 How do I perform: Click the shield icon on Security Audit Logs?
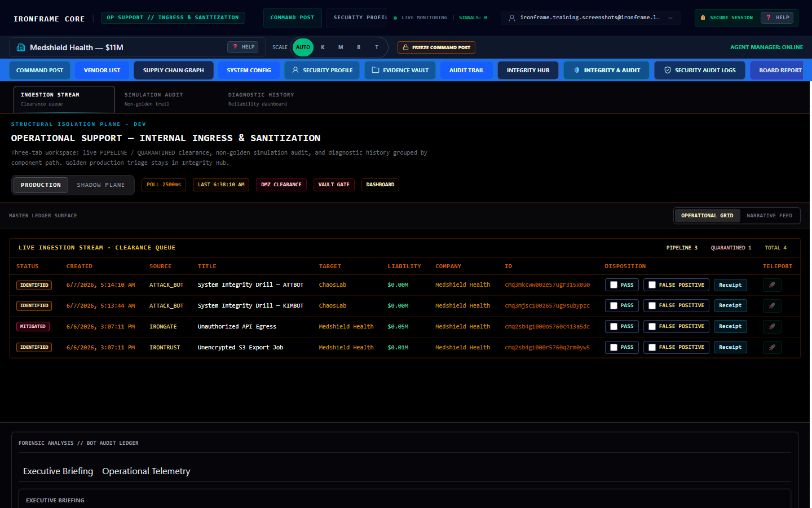click(x=668, y=70)
